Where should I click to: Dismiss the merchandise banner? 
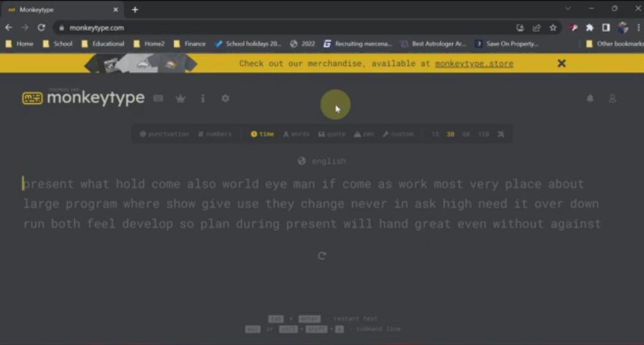[562, 64]
